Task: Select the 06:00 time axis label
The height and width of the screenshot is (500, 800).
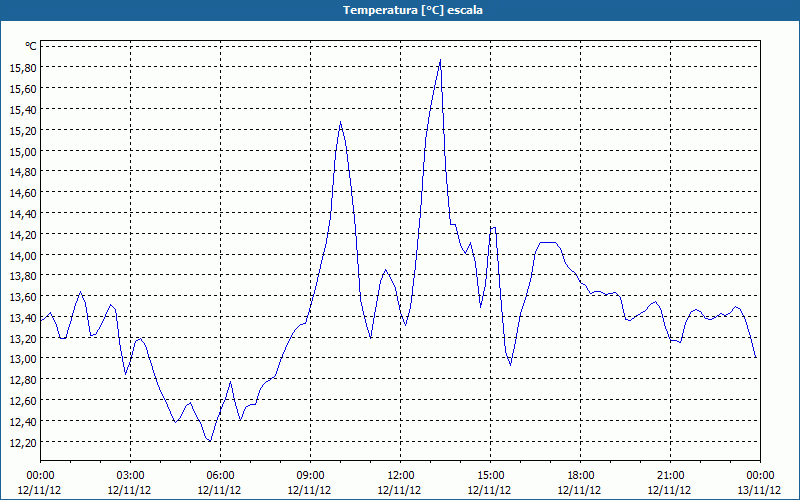Action: 220,475
